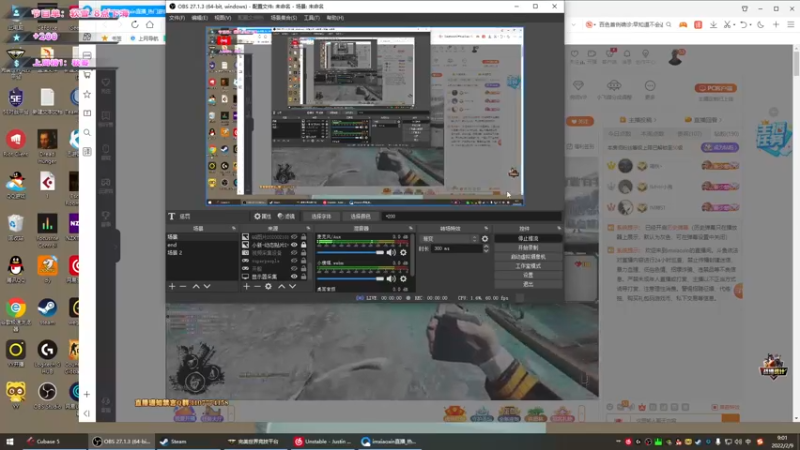Click 更多 more icon on stream page
This screenshot has width=800, height=450.
[649, 90]
